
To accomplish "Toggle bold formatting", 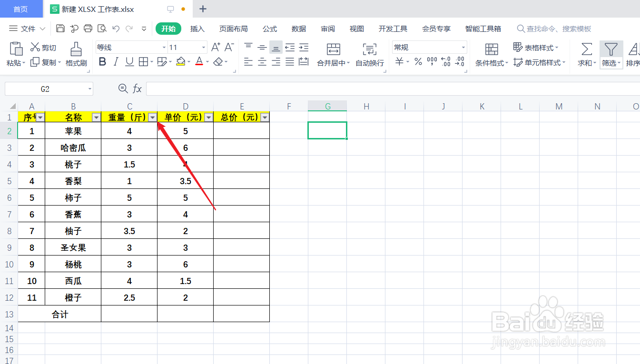I will [102, 62].
